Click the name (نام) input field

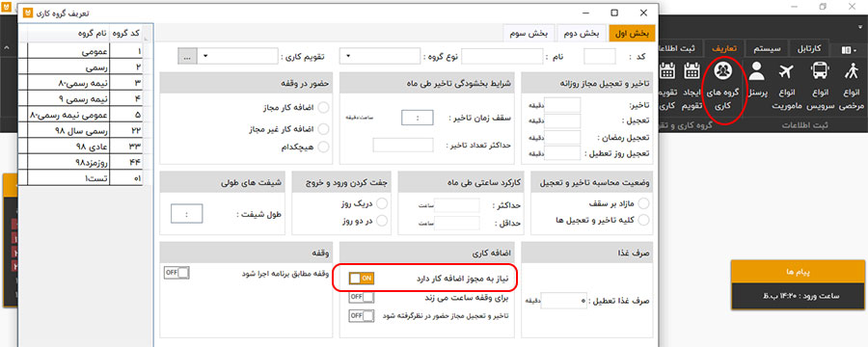point(502,57)
